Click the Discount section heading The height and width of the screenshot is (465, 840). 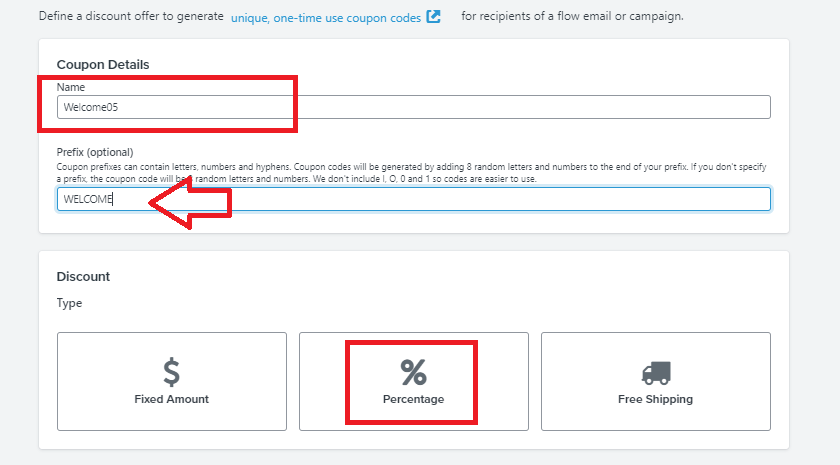click(83, 276)
